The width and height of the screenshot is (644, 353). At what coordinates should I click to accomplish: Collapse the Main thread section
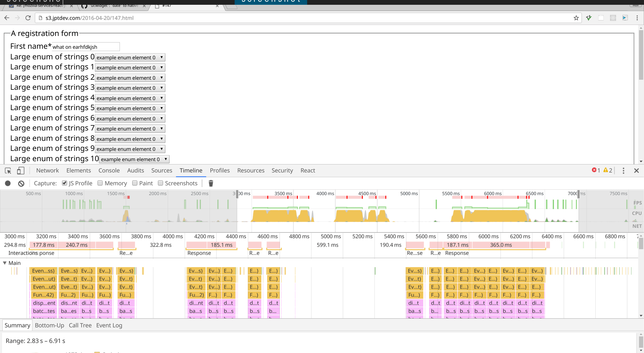coord(5,263)
